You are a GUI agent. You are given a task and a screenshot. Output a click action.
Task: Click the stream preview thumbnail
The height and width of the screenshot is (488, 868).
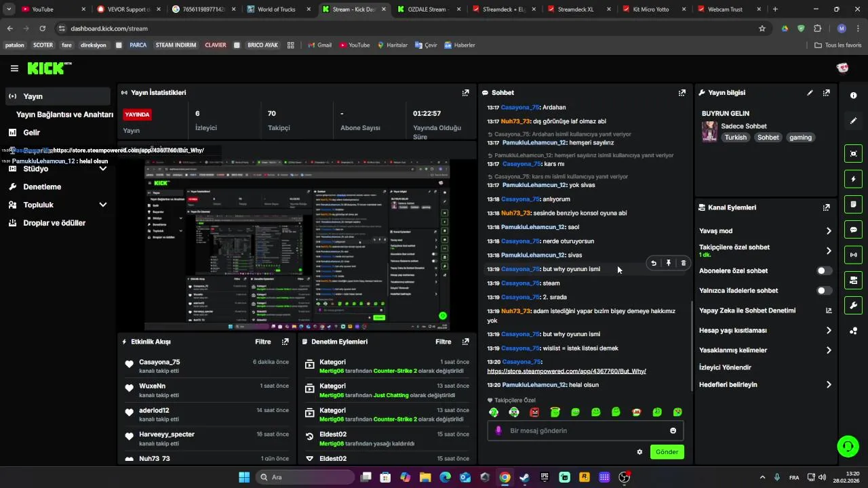[x=297, y=245]
